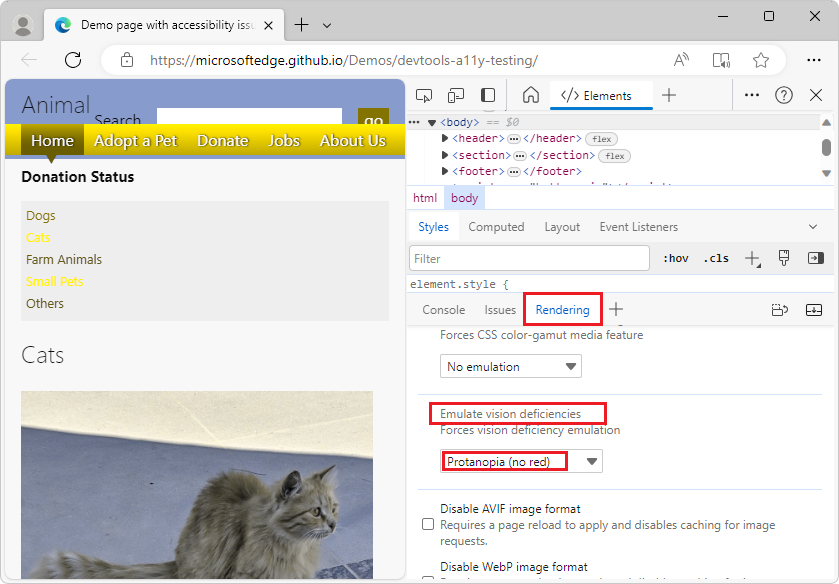Open Protanopia vision deficiency dropdown
Image resolution: width=839 pixels, height=584 pixels.
coord(522,461)
